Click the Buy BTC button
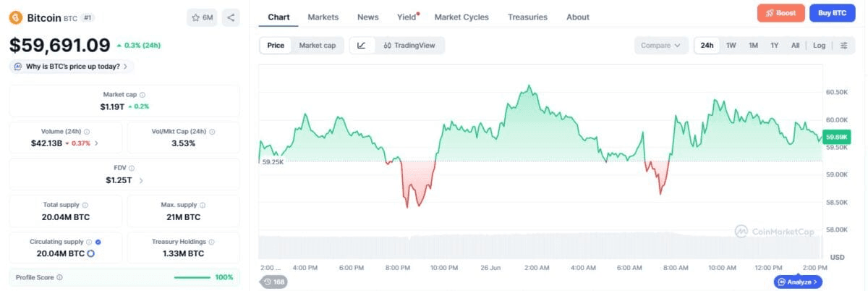868x291 pixels. (832, 13)
